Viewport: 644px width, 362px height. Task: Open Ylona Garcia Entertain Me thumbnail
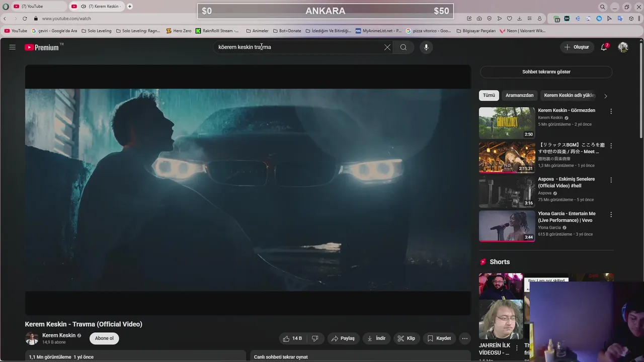coord(507,226)
